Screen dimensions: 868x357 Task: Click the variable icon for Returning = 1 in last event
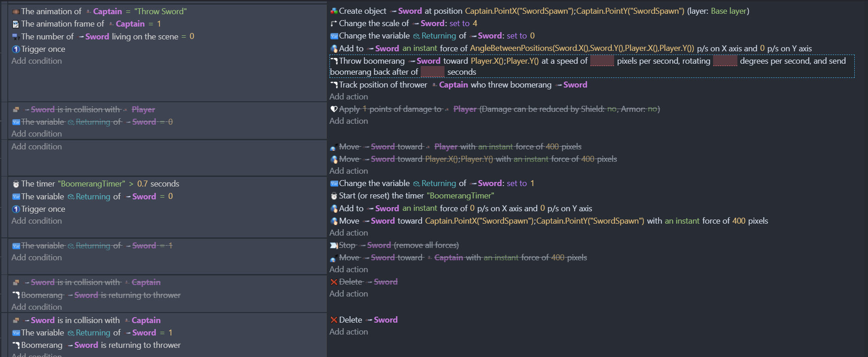pyautogui.click(x=16, y=333)
